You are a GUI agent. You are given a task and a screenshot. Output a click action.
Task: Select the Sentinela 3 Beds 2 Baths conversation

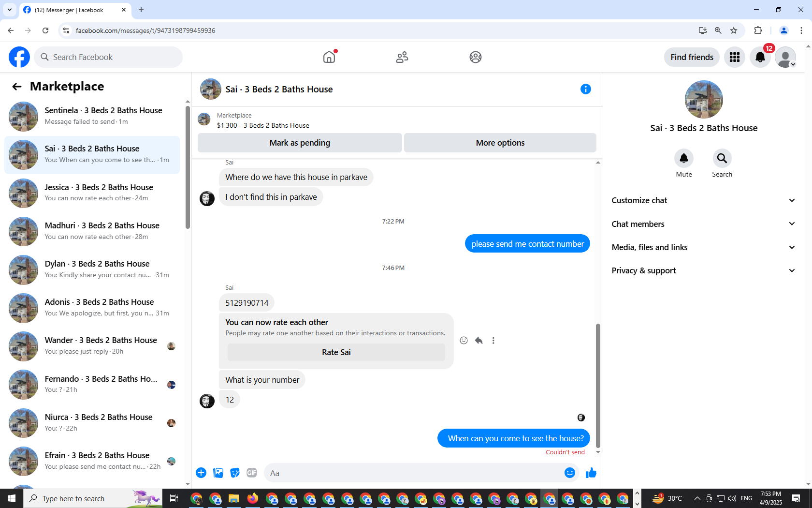coord(92,116)
